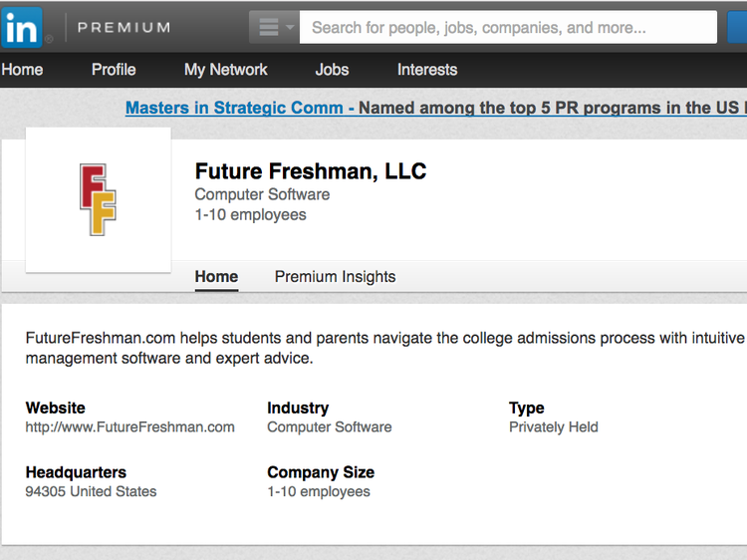Go to Home in the top navigation

22,70
